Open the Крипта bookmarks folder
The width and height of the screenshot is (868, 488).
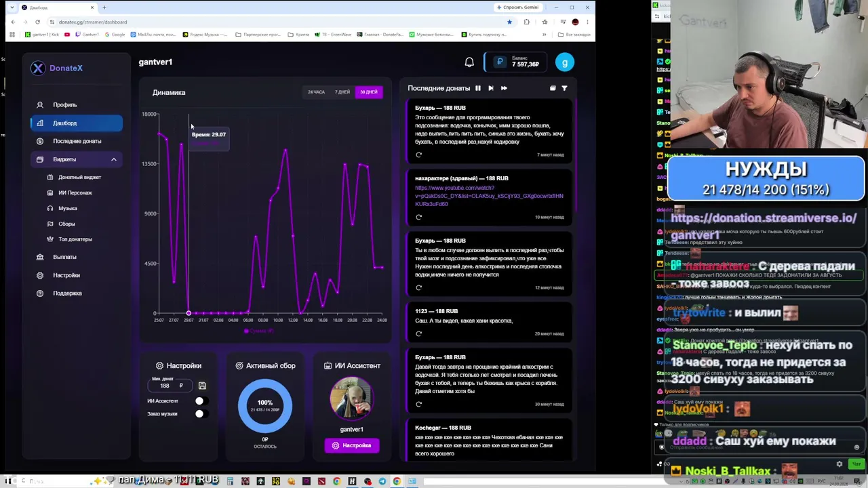(x=298, y=35)
